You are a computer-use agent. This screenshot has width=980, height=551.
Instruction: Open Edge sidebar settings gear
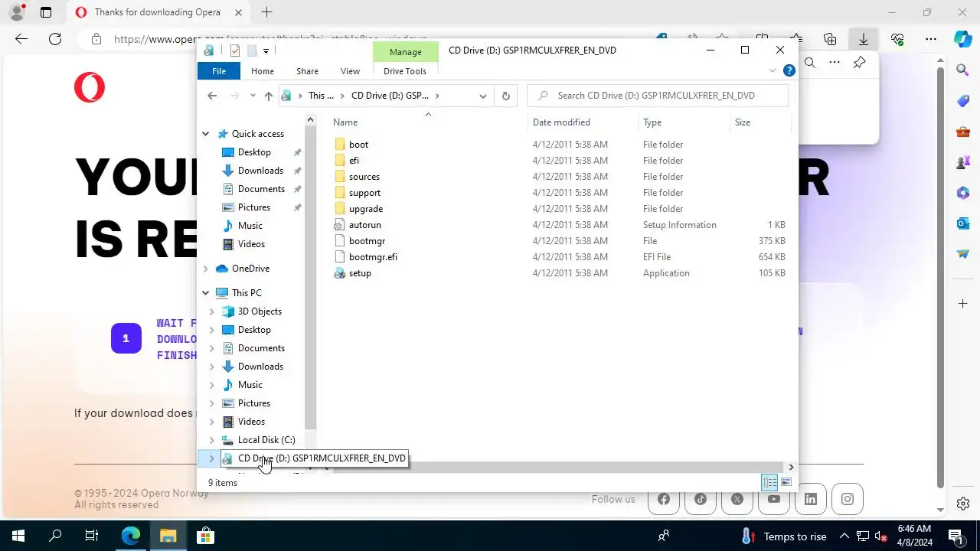coord(963,503)
